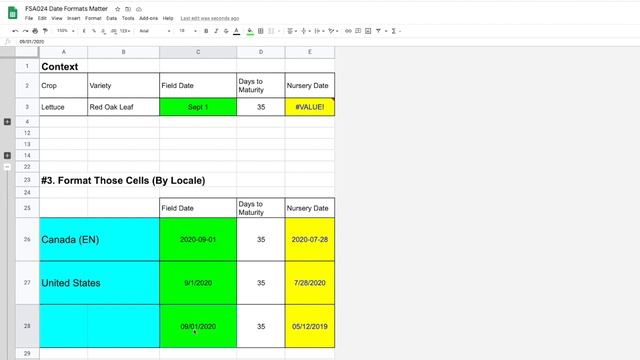Click the 'Last edit was seconds ago' link
640x360 pixels.
(x=210, y=18)
